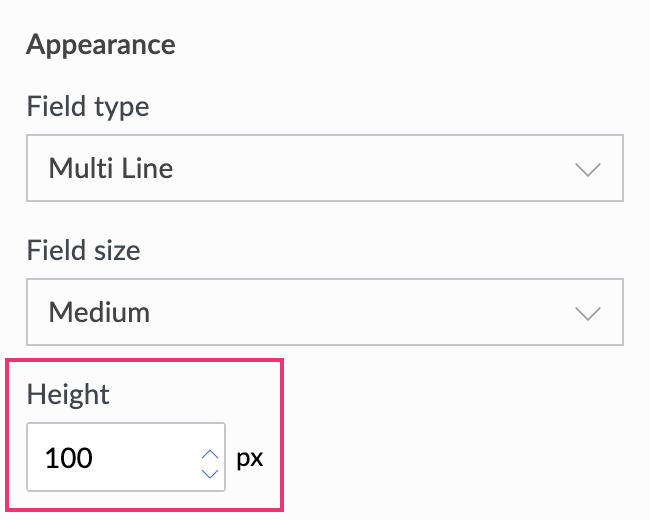Click the px unit label

pyautogui.click(x=249, y=460)
